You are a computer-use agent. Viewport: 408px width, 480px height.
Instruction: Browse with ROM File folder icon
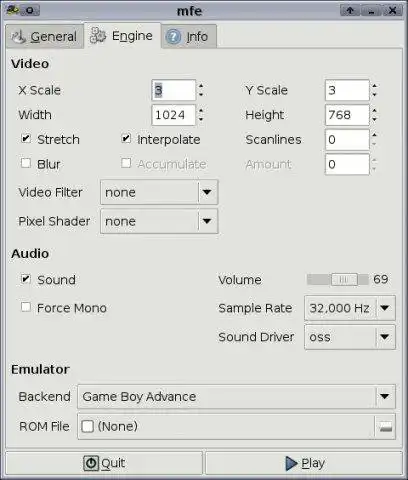[386, 426]
